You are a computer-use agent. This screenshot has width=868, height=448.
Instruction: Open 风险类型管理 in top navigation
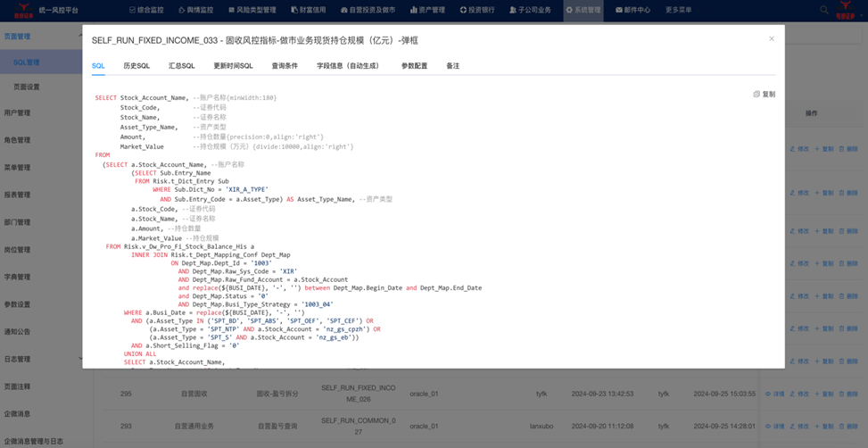(252, 10)
